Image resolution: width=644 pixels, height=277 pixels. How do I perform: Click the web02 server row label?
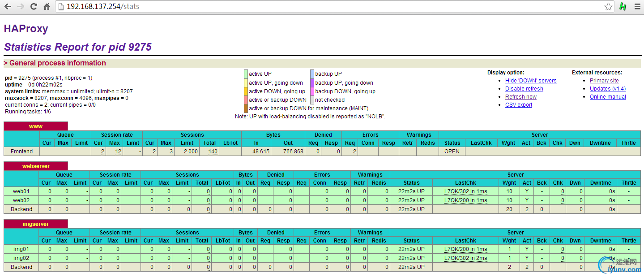(21, 200)
